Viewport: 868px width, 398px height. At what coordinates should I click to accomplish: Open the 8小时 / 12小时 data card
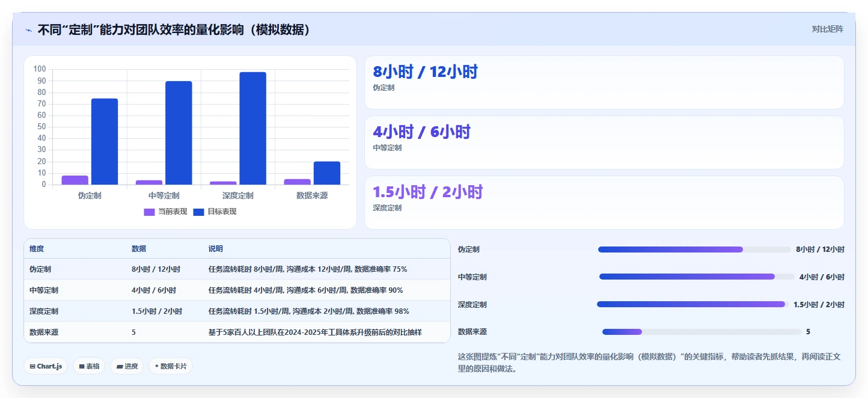(x=604, y=82)
